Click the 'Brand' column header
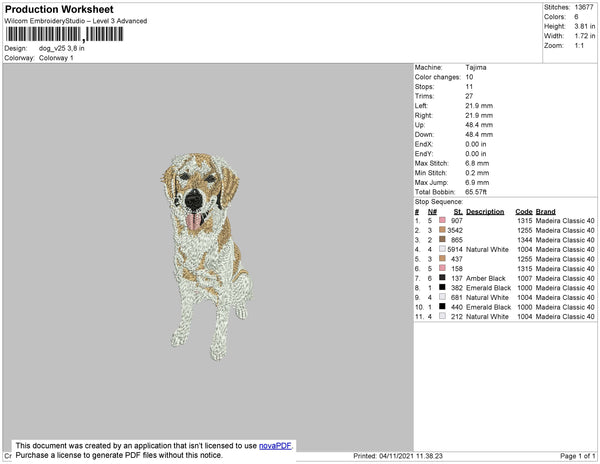600x464 pixels. click(546, 212)
